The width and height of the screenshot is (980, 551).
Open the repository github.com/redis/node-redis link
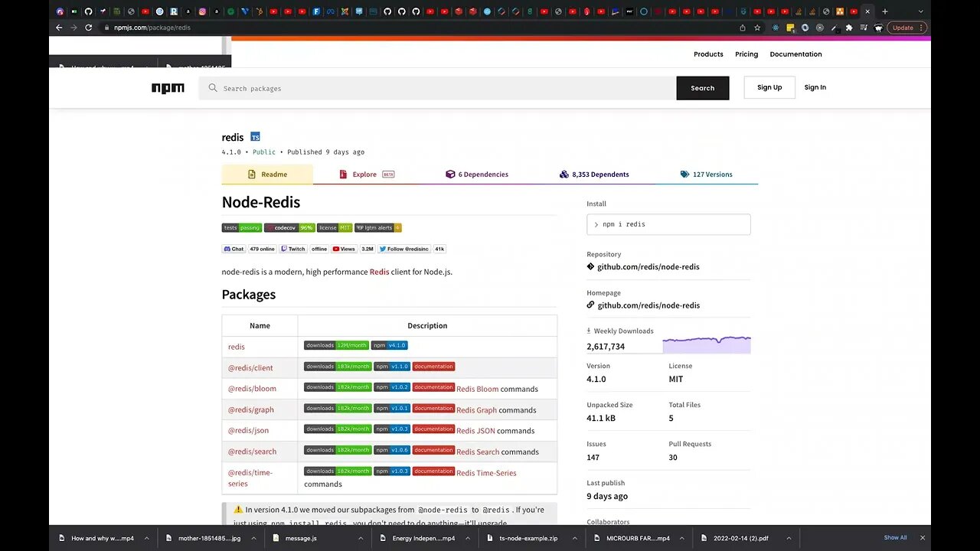point(648,267)
